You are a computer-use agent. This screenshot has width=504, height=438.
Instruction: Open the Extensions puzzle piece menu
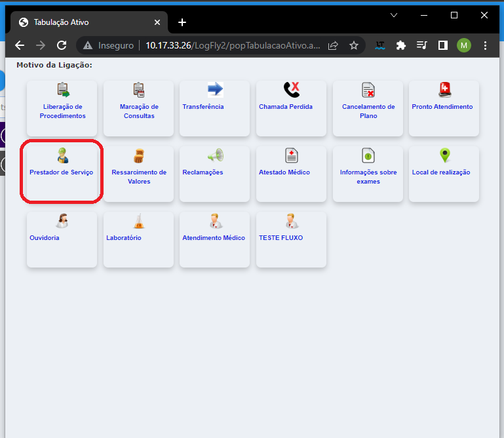401,45
